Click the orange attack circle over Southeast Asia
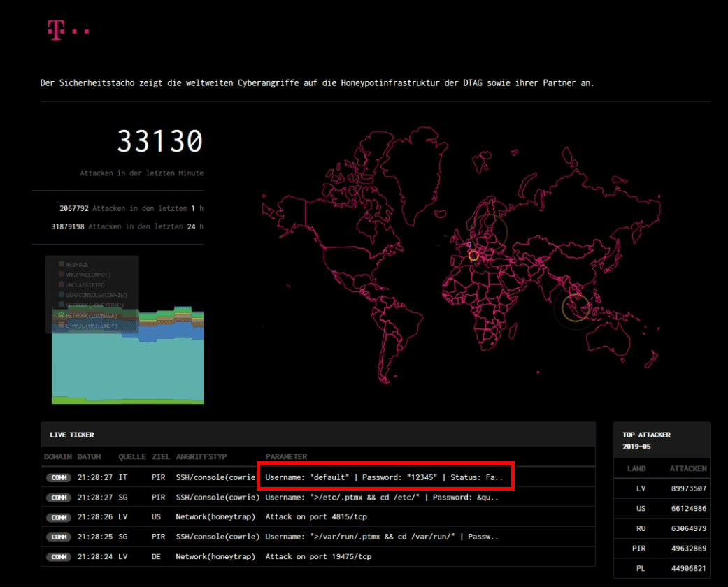Screen dimensions: 728x587 tap(576, 307)
